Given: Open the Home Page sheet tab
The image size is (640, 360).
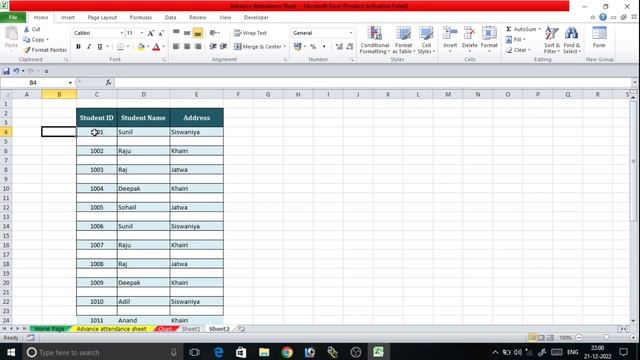Looking at the screenshot, I should point(49,329).
